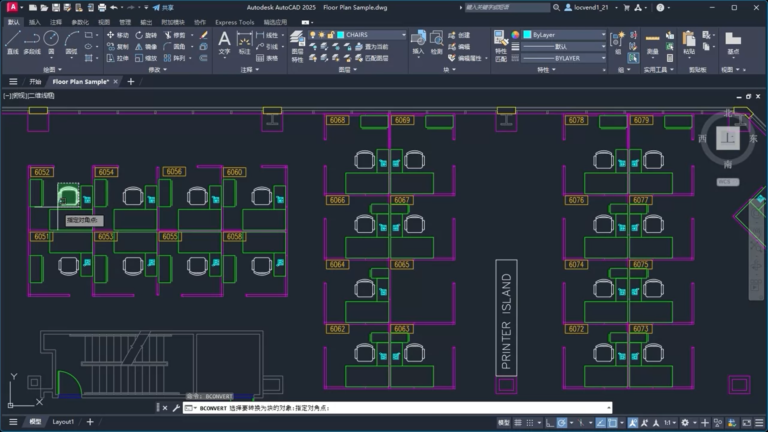This screenshot has height=432, width=768.
Task: Click the color wheel object color icon
Action: pyautogui.click(x=515, y=35)
